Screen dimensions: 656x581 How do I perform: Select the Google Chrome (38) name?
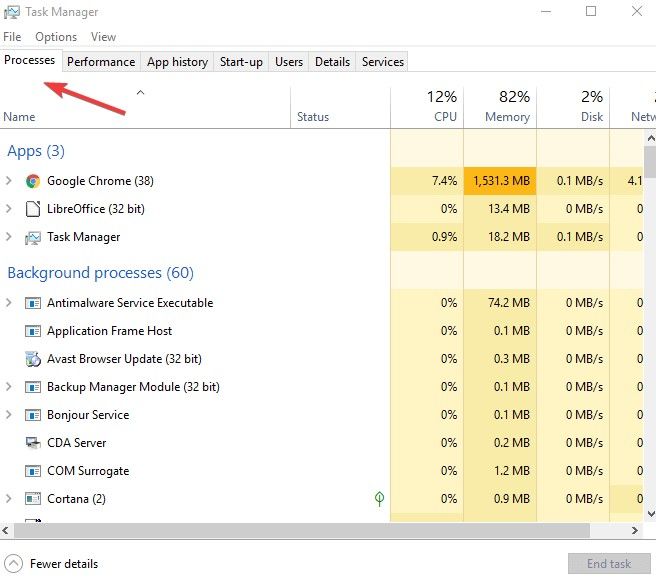pos(100,181)
